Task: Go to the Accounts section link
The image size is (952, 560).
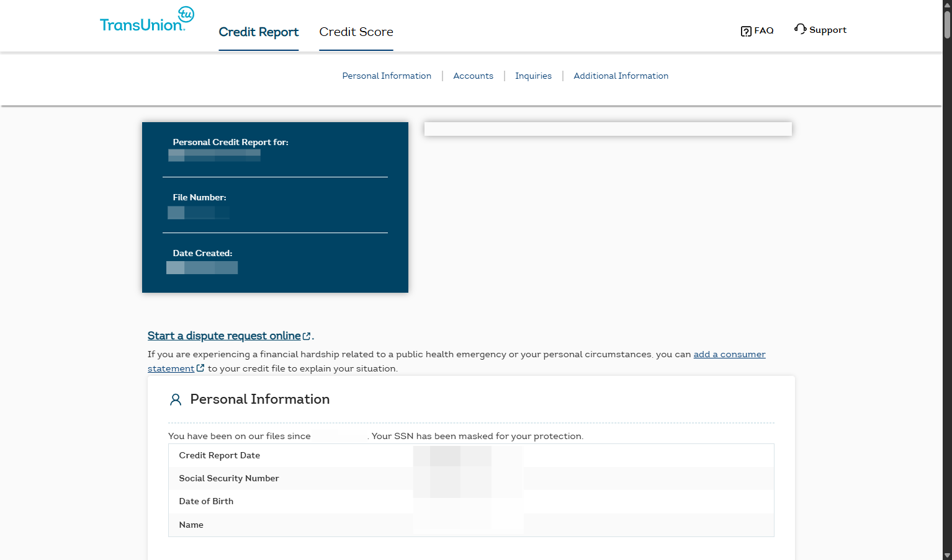Action: click(474, 76)
